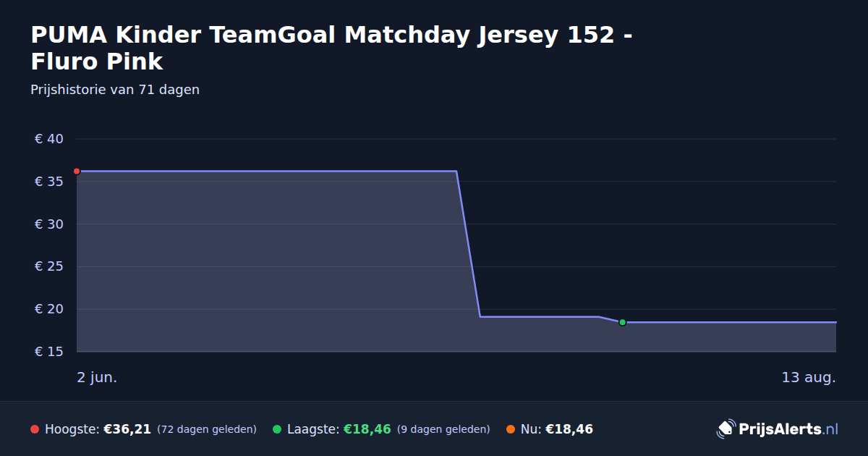
Task: Click the 2 jun. start date label
Action: [97, 377]
